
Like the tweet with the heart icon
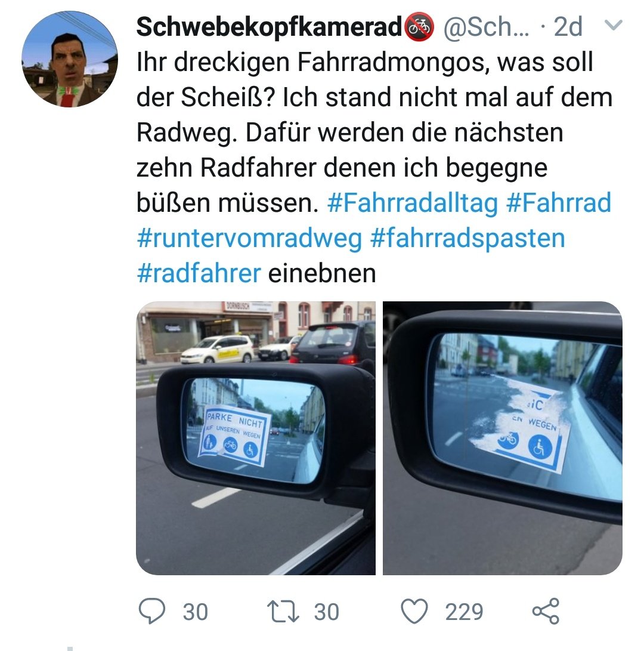pos(414,611)
